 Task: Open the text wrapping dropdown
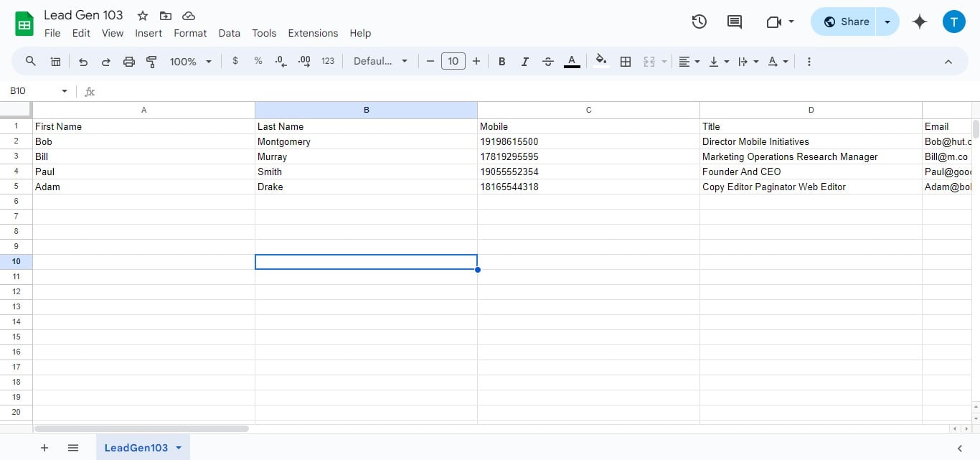[747, 61]
